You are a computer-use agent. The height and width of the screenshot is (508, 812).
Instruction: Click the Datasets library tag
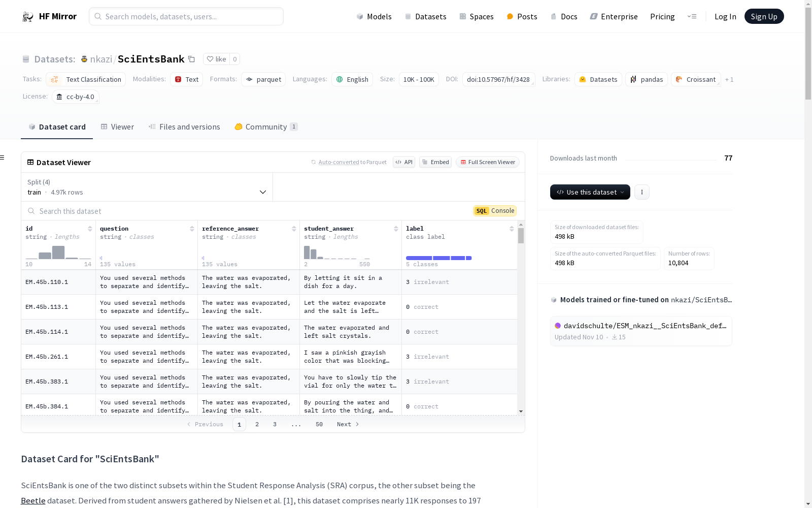coord(598,79)
